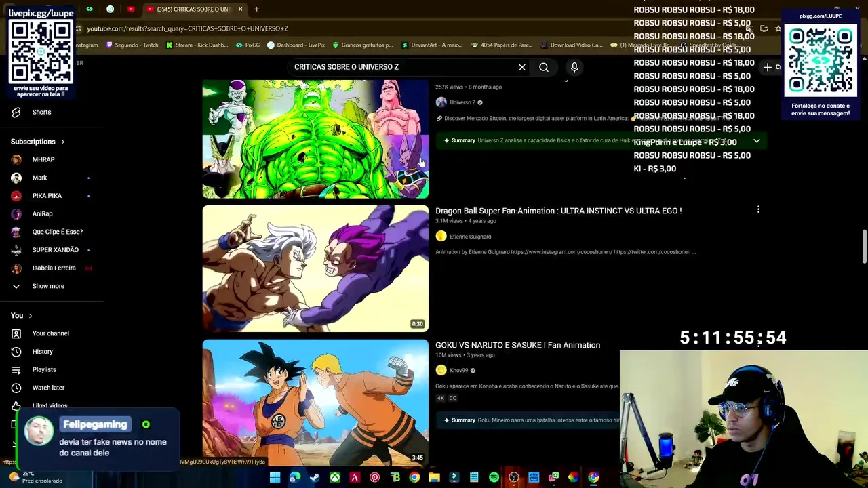Switch to the pinned green PixGG tab

click(89, 9)
